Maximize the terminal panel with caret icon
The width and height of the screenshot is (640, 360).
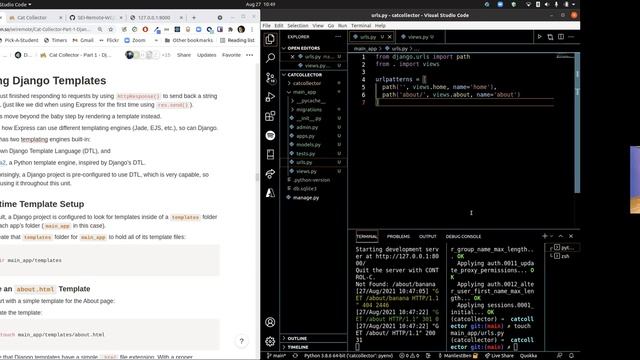(x=561, y=236)
